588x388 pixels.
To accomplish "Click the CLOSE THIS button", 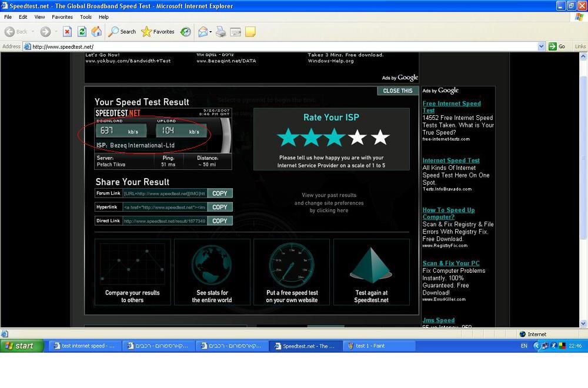I will click(397, 91).
